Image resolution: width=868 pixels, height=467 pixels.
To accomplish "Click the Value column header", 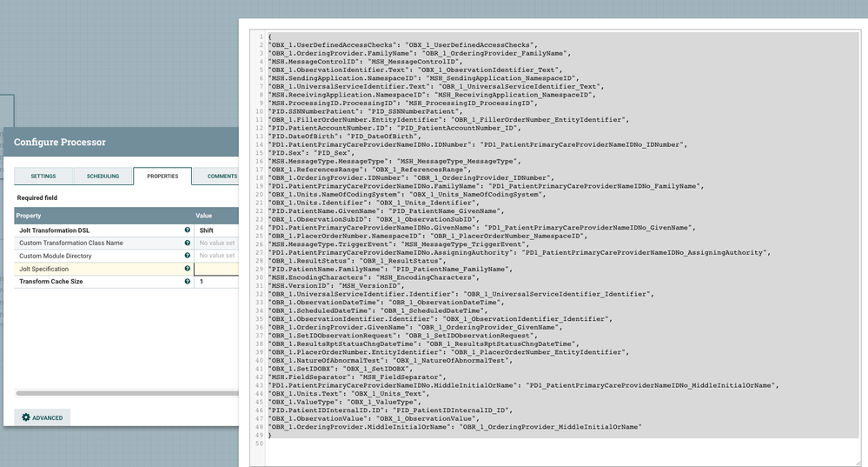I will (x=203, y=216).
